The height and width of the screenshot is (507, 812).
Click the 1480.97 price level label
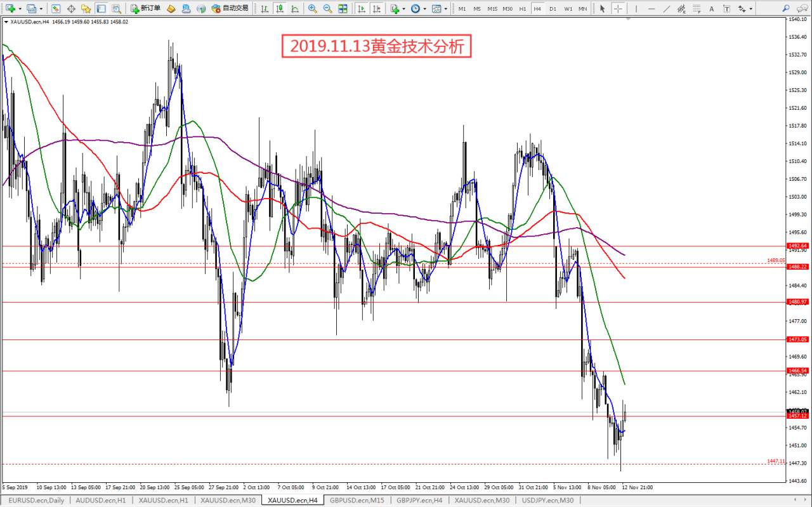797,302
